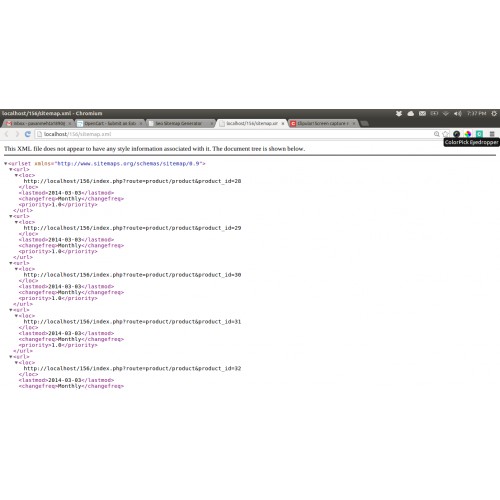
Task: Open the zoom magnifier icon in address bar
Action: 437,134
